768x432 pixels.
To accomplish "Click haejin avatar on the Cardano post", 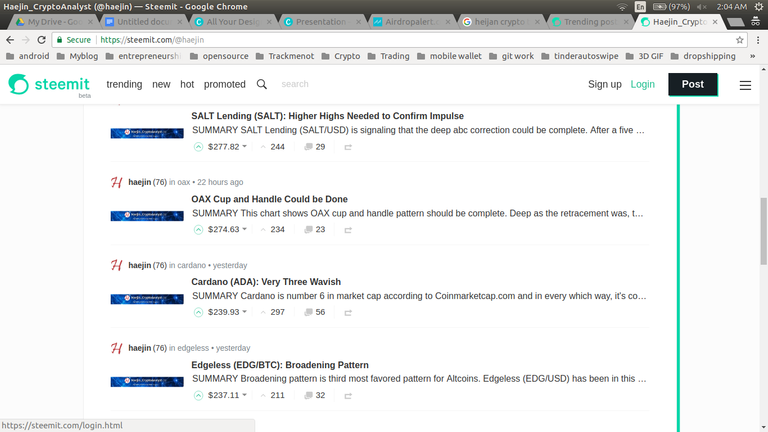I will click(117, 265).
